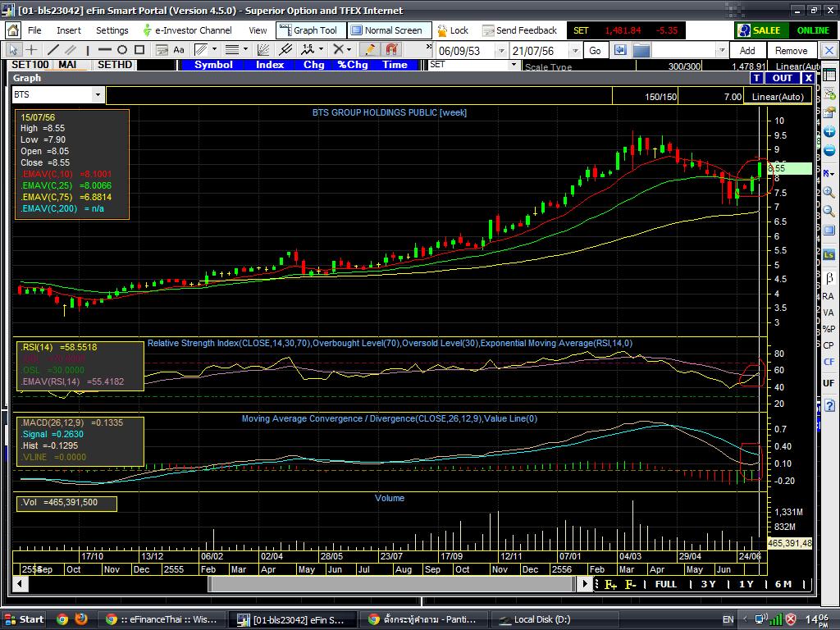Set the chart range to FULL
840x630 pixels.
pyautogui.click(x=666, y=584)
